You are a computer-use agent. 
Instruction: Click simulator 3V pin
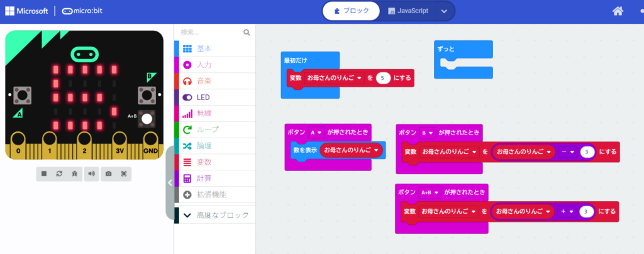pos(119,145)
